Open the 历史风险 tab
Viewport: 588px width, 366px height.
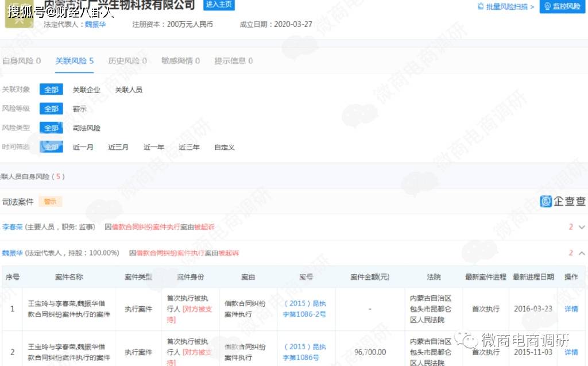click(x=127, y=61)
